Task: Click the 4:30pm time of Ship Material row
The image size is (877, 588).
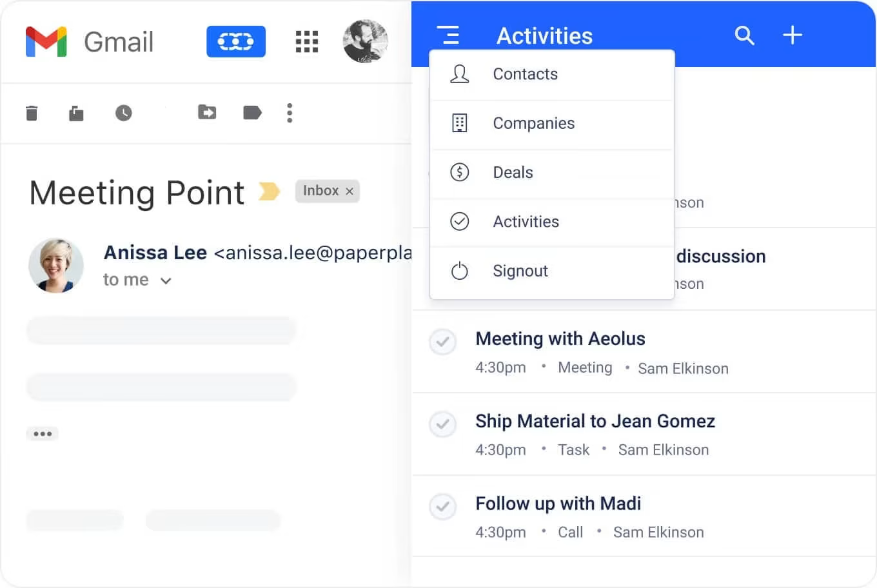Action: point(500,450)
